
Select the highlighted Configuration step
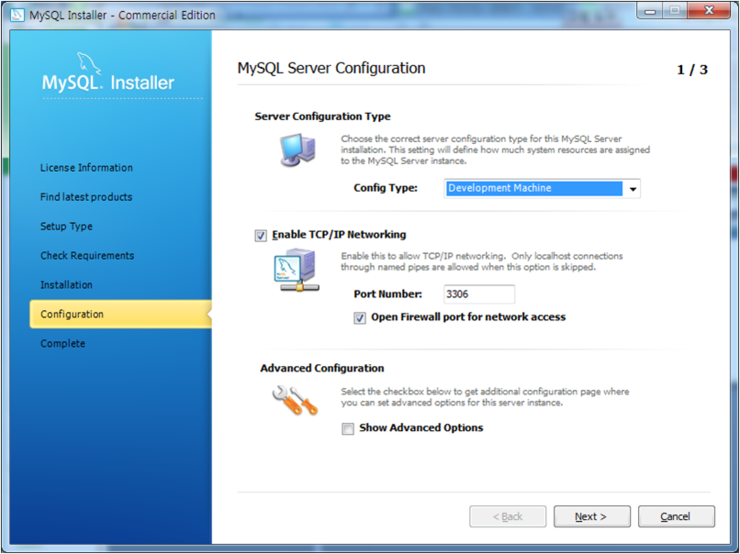tap(120, 314)
